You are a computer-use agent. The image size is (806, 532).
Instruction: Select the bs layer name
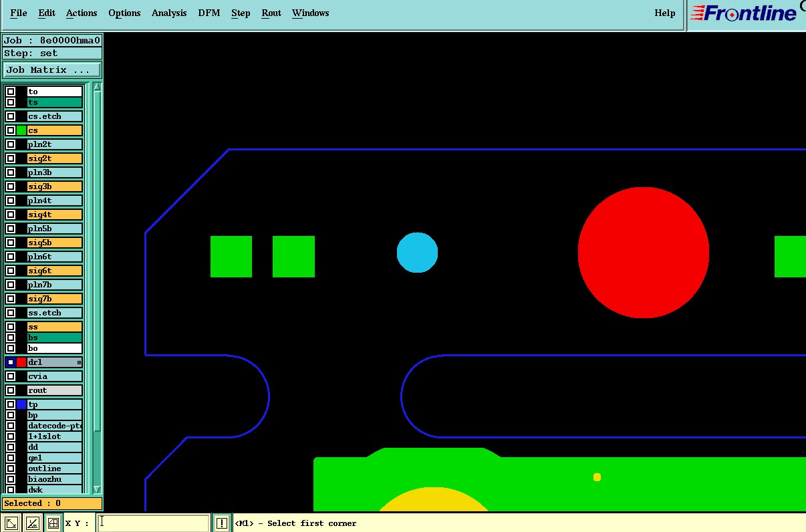click(55, 338)
